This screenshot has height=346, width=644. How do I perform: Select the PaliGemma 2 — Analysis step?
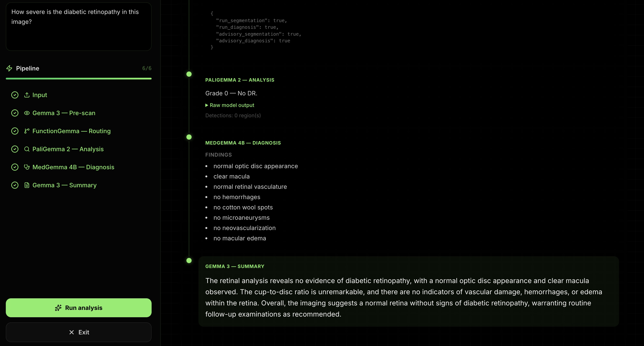68,149
